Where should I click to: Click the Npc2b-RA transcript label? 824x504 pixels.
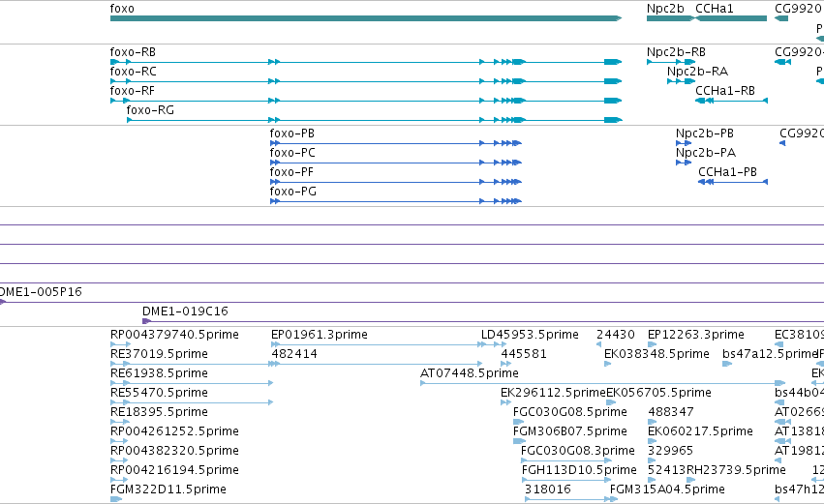(697, 72)
